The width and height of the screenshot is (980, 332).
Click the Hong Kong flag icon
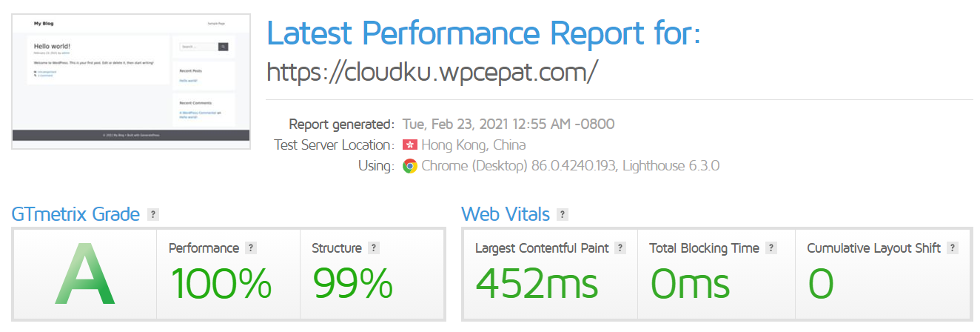409,145
